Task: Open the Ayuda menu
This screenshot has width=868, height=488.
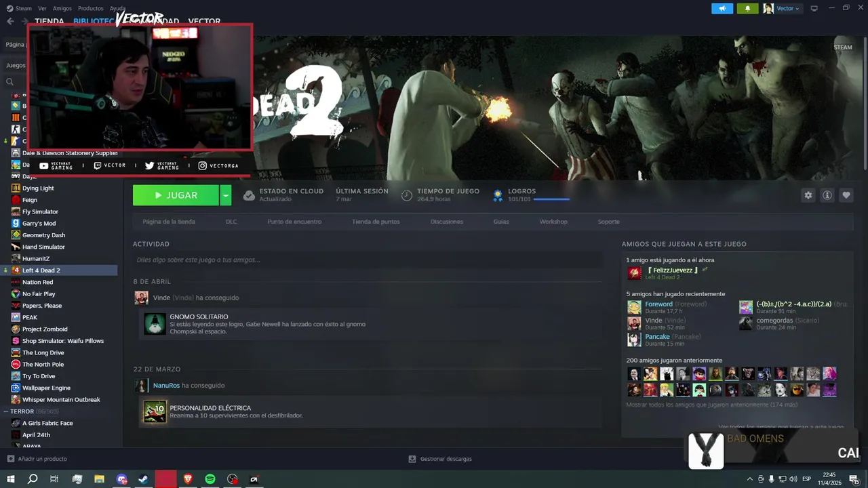Action: tap(117, 8)
